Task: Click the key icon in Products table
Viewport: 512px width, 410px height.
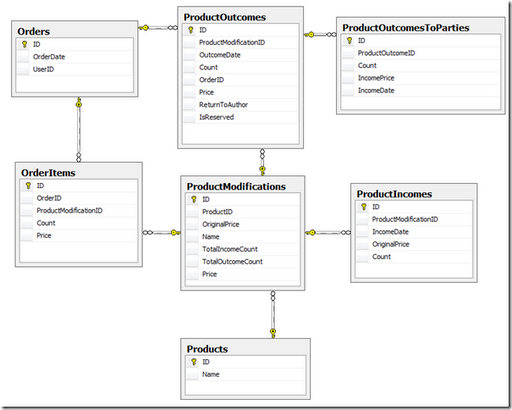Action: tap(194, 362)
